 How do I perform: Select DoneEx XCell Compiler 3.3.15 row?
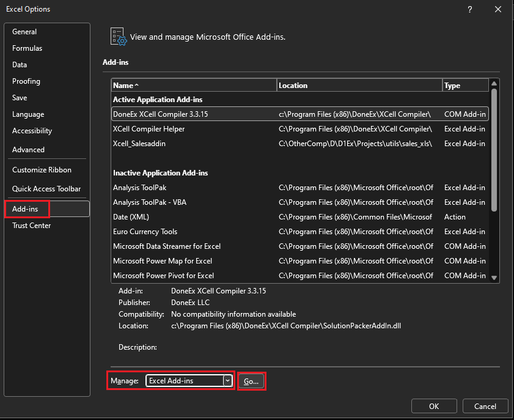[x=300, y=114]
